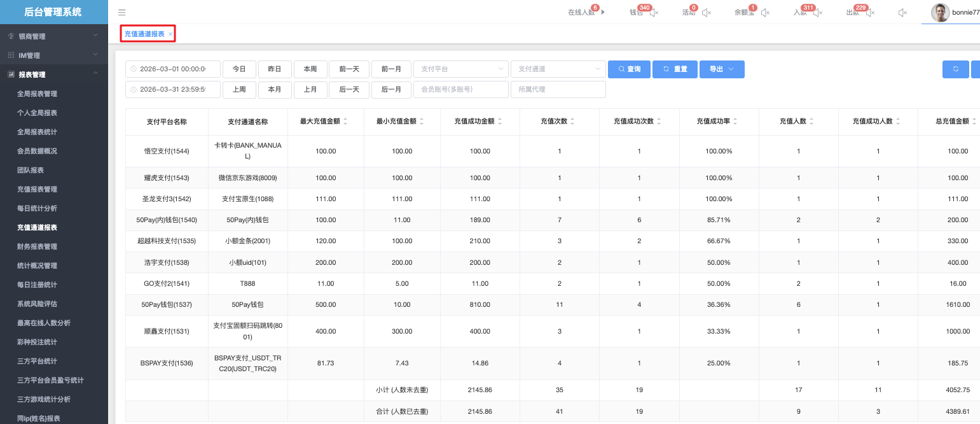Click the 查询 search button
This screenshot has width=980, height=424.
(629, 69)
